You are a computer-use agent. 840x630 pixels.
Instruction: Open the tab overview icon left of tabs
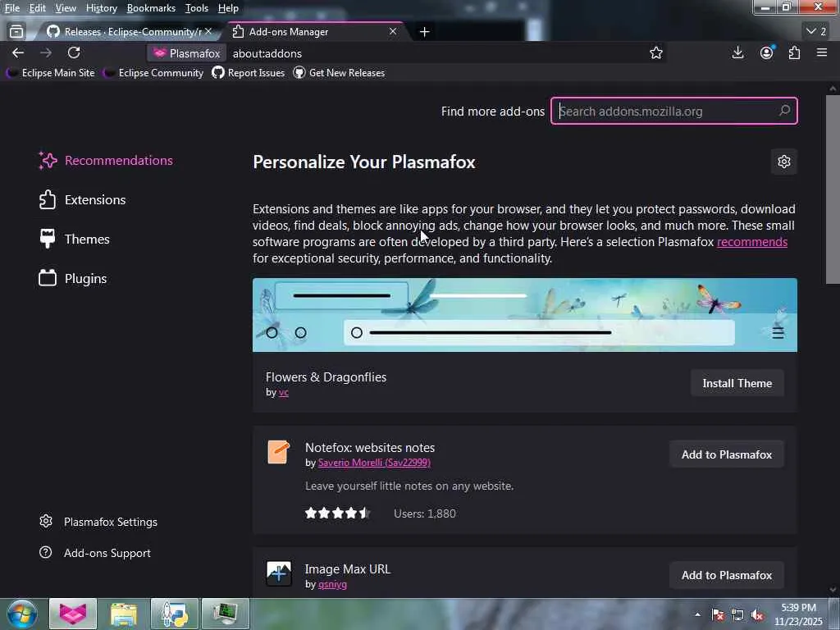[x=16, y=32]
